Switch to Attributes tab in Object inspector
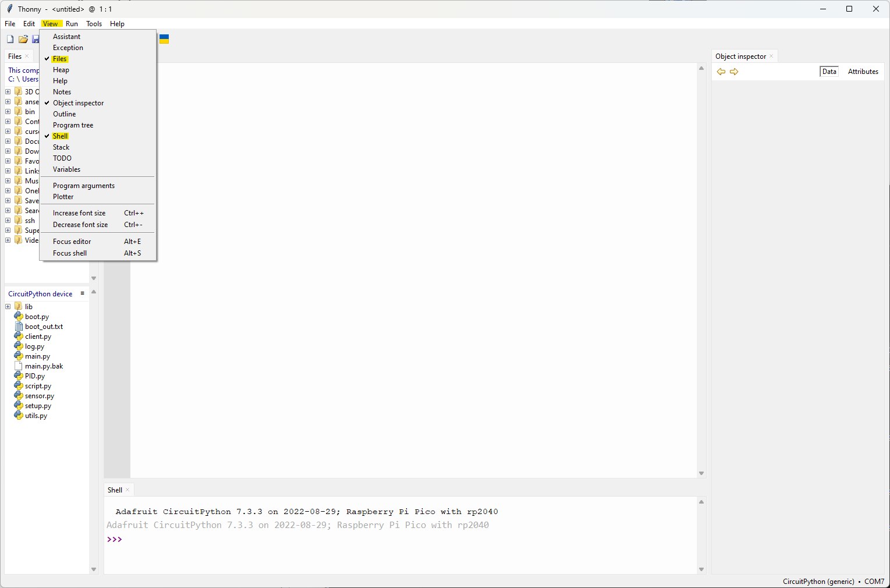The image size is (890, 588). pos(863,72)
